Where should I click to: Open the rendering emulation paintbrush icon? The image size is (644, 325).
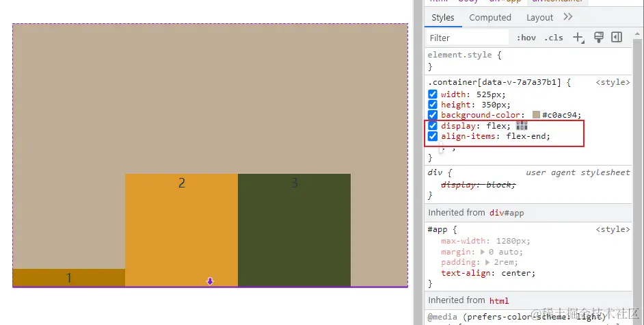click(599, 38)
